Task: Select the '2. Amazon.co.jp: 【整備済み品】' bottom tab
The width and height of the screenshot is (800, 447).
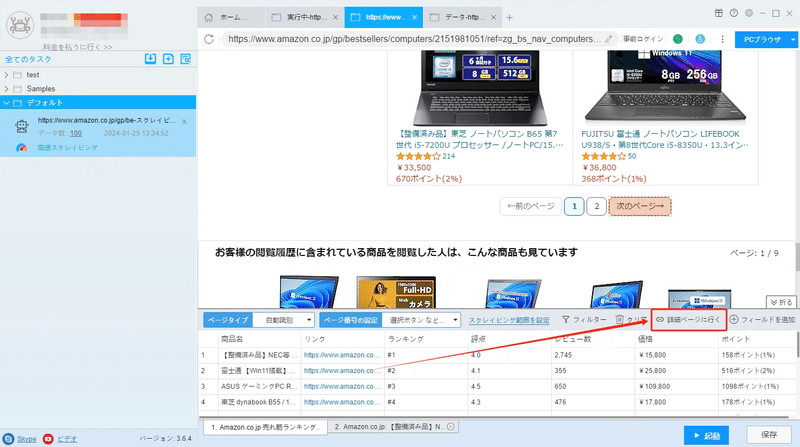Action: coord(393,427)
